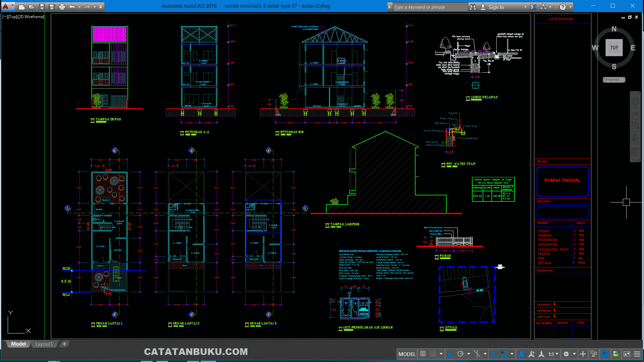This screenshot has height=362, width=644.
Task: Open the undo history dropdown arrow
Action: (79, 7)
